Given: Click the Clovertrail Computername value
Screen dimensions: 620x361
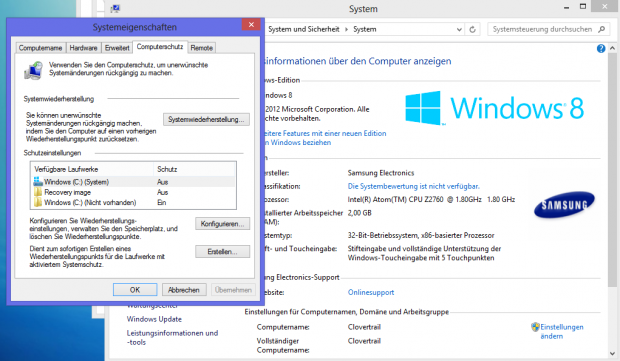Looking at the screenshot, I should point(364,327).
